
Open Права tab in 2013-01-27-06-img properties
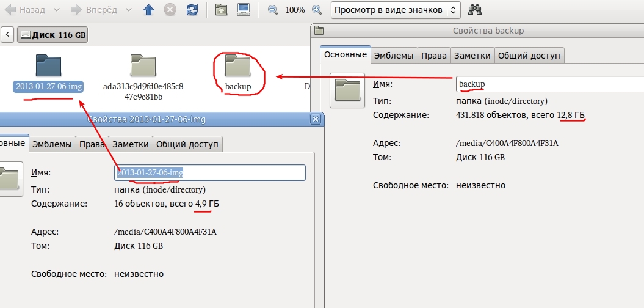tap(92, 144)
